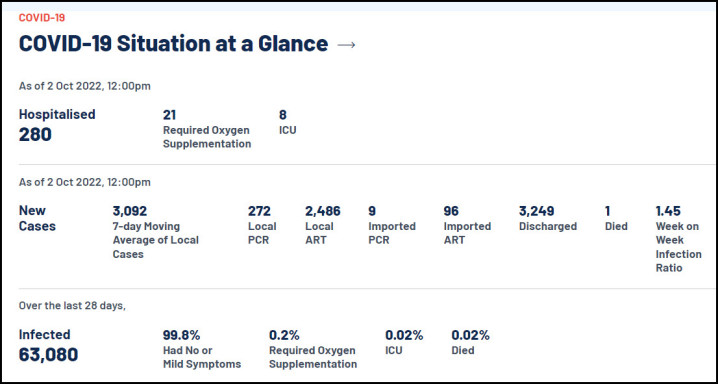Click the 99.8% Had No or Mild Symptoms
Screen dimensions: 718x384
point(202,349)
